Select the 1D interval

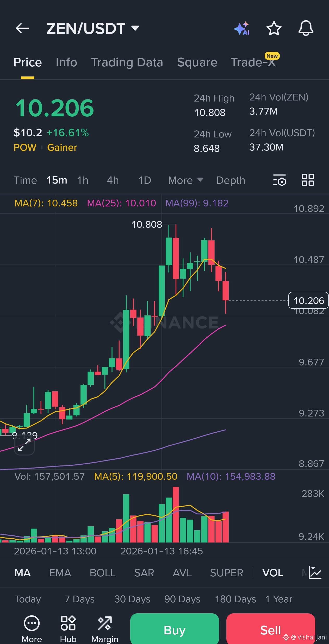145,180
